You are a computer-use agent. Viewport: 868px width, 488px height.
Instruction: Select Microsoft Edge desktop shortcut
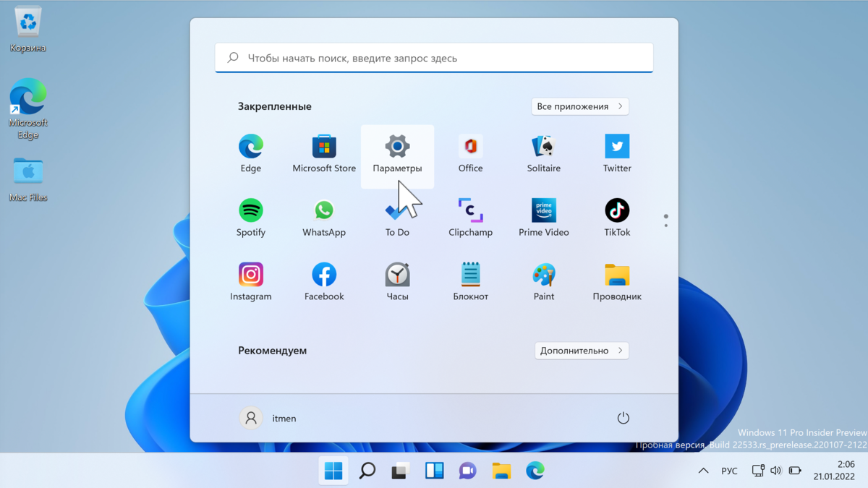click(x=28, y=108)
